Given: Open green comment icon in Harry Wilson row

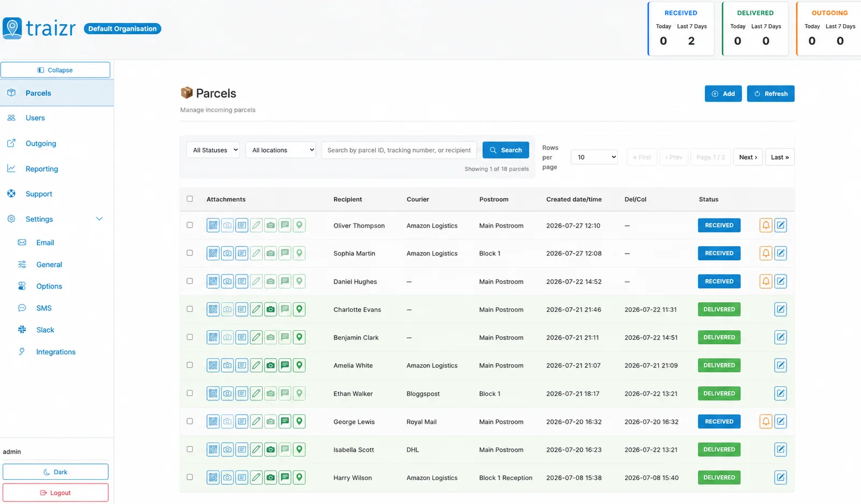Looking at the screenshot, I should coord(285,477).
